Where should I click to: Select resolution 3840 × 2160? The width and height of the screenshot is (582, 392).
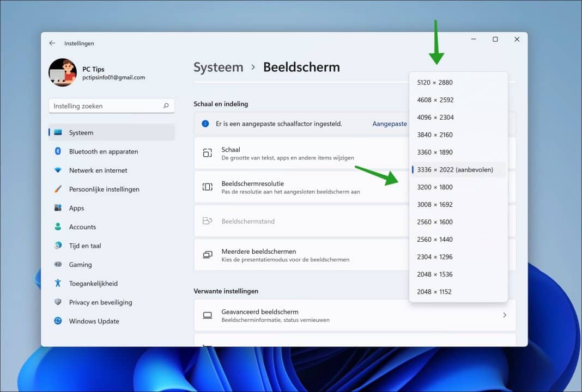[x=458, y=134]
